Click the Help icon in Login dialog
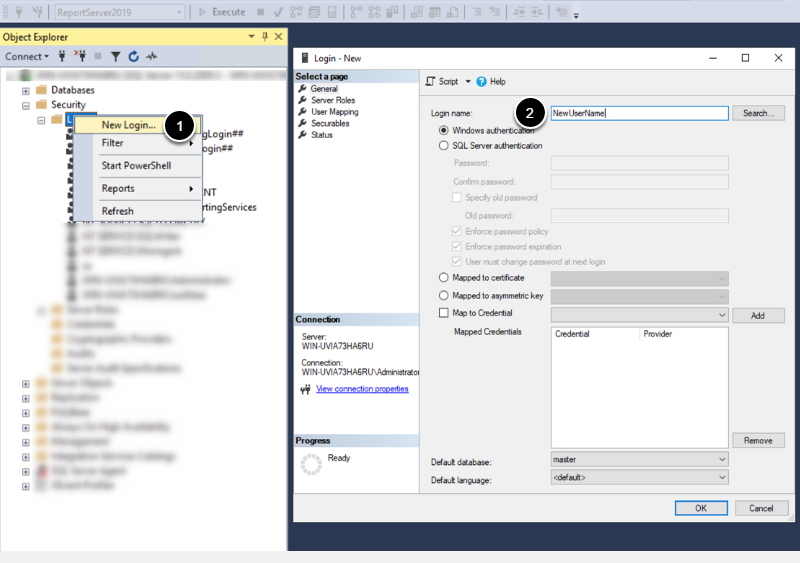800x563 pixels. pos(481,81)
